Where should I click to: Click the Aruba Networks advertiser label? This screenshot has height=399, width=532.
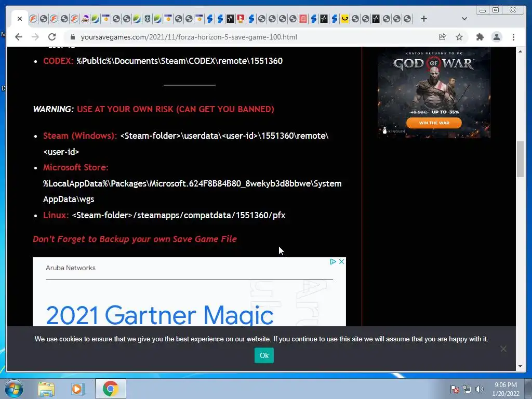(71, 268)
